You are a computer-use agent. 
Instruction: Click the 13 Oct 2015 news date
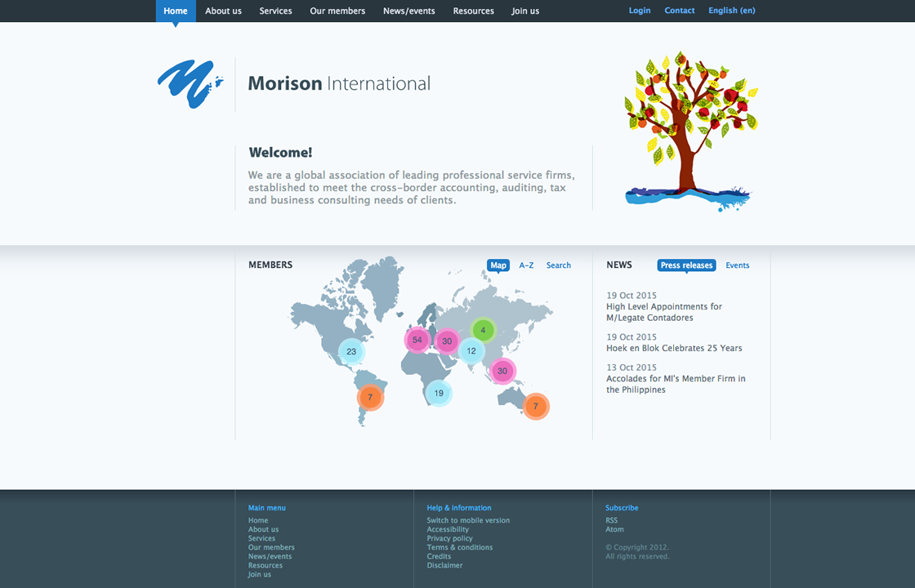click(632, 367)
